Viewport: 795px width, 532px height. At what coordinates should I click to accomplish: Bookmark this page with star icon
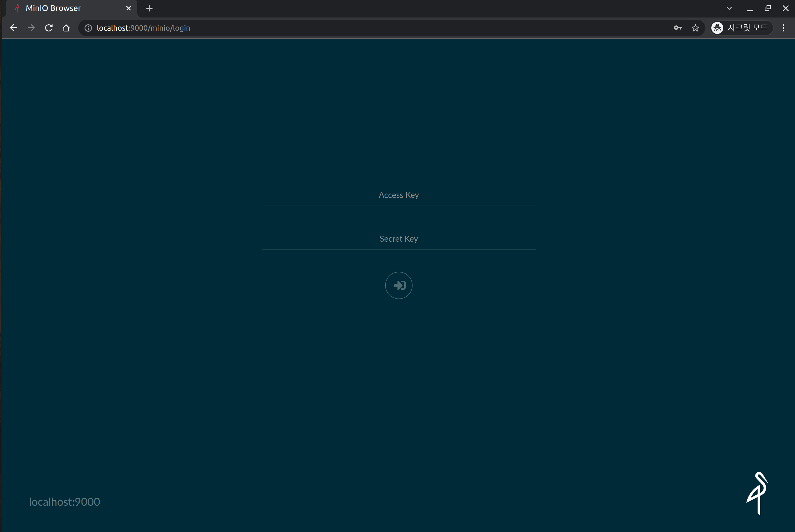coord(695,28)
